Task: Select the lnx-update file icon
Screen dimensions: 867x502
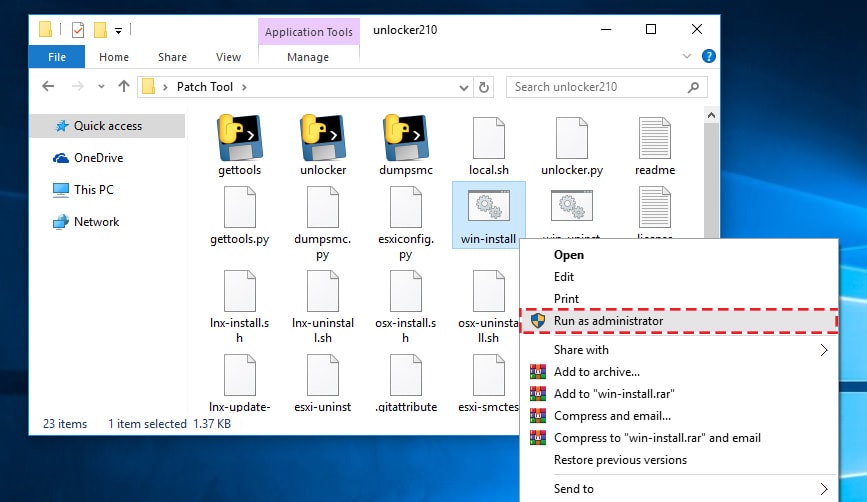Action: 239,375
